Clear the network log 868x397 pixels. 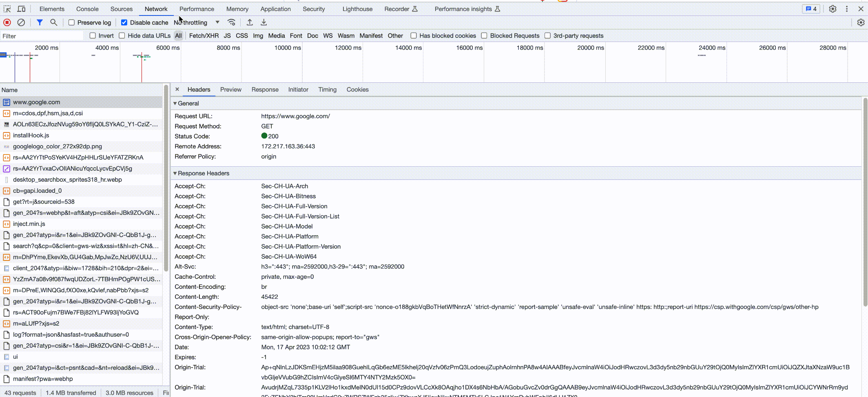click(21, 22)
